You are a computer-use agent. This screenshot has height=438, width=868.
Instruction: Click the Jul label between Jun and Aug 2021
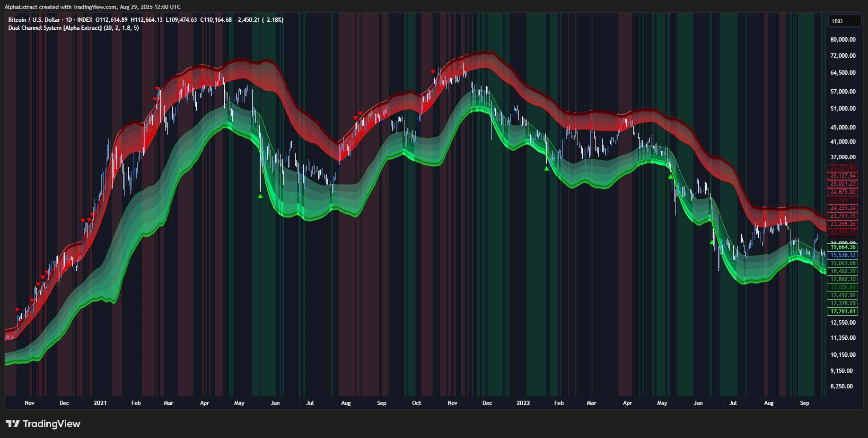click(310, 403)
